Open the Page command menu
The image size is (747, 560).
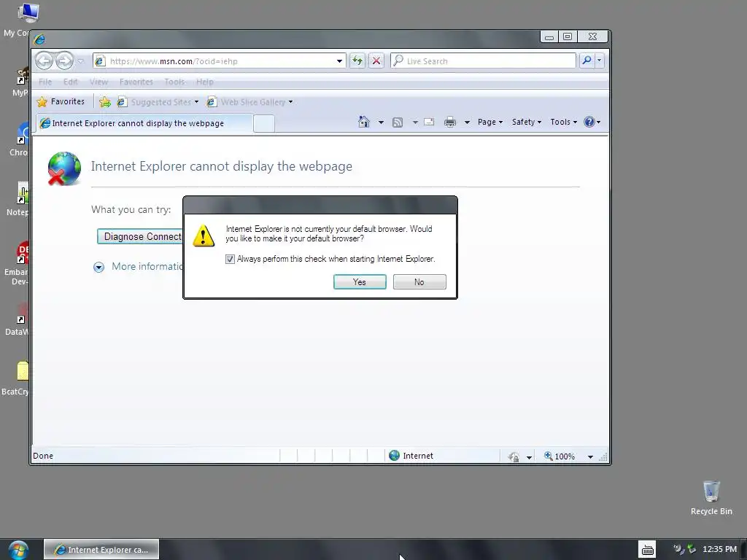(x=490, y=122)
